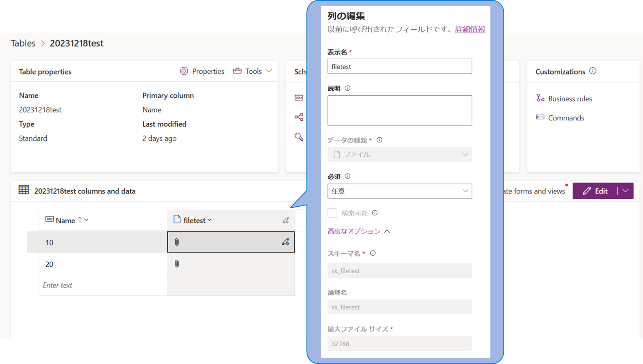The image size is (643, 364).
Task: Click the table grid icon beside columns and data
Action: (x=24, y=190)
